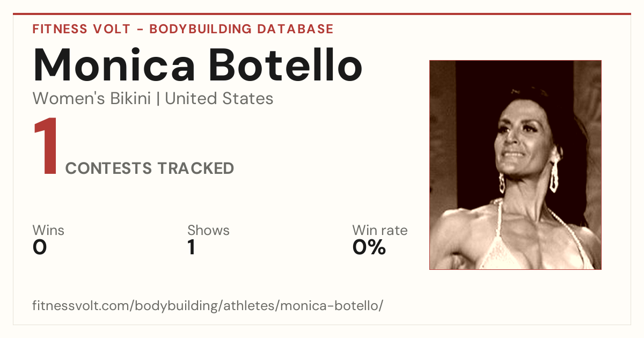The image size is (644, 338).
Task: Click the word Botello in the title
Action: click(x=286, y=64)
